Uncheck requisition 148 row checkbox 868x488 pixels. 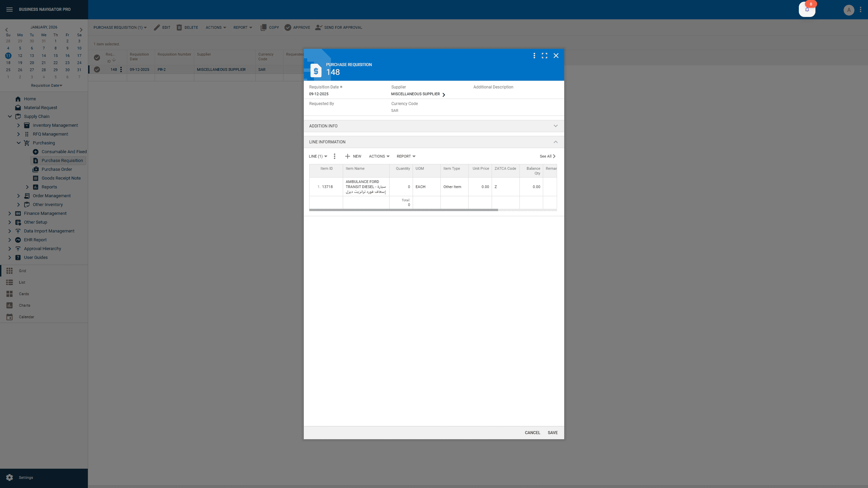pos(97,69)
